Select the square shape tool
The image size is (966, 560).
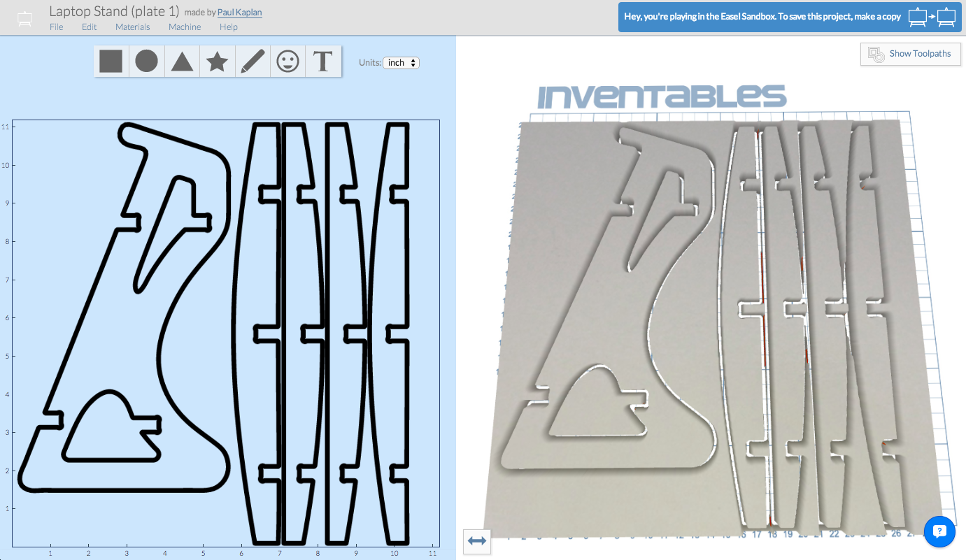(x=111, y=62)
